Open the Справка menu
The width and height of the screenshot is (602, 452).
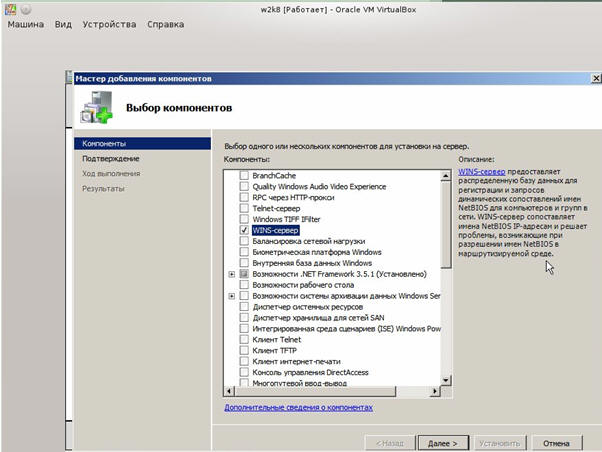tap(165, 25)
